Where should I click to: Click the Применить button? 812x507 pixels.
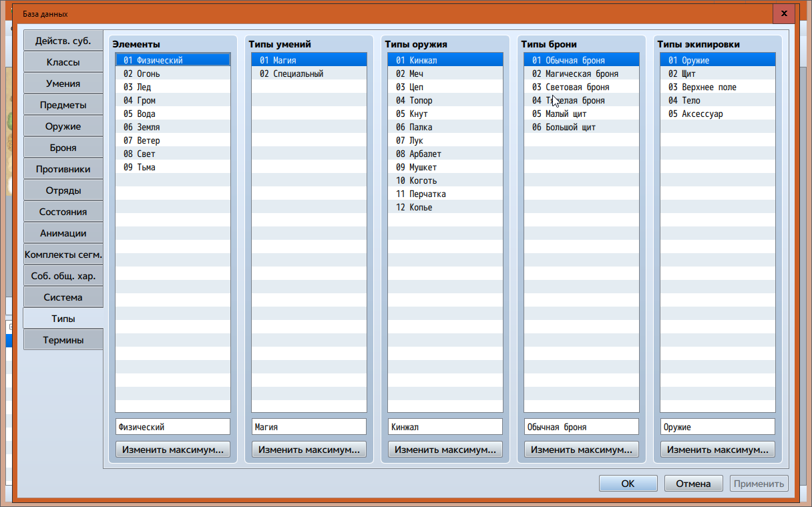[759, 484]
